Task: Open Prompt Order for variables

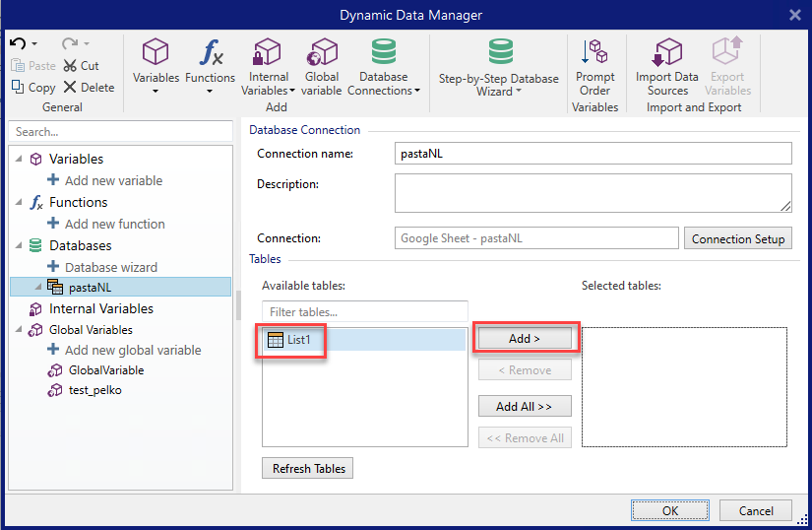Action: click(x=594, y=53)
